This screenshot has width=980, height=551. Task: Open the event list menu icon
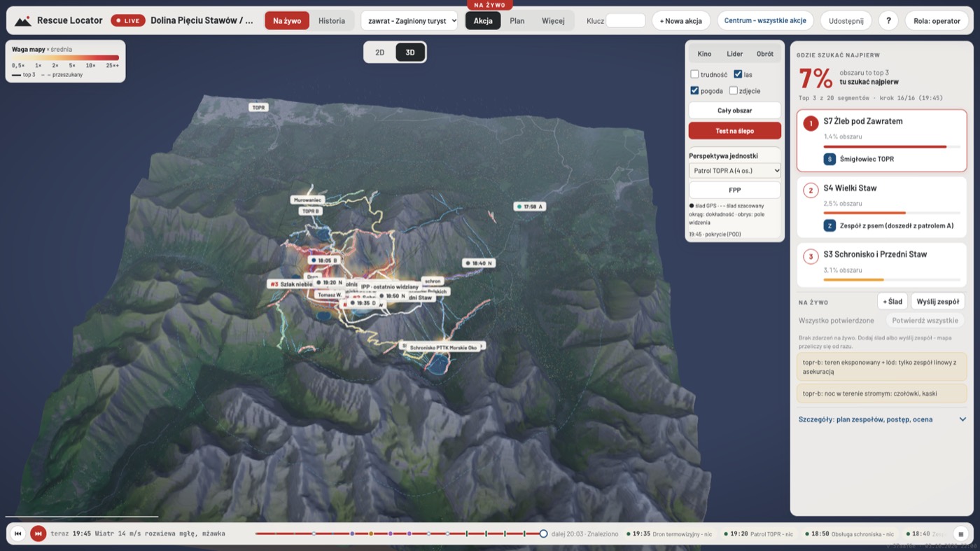tap(961, 533)
